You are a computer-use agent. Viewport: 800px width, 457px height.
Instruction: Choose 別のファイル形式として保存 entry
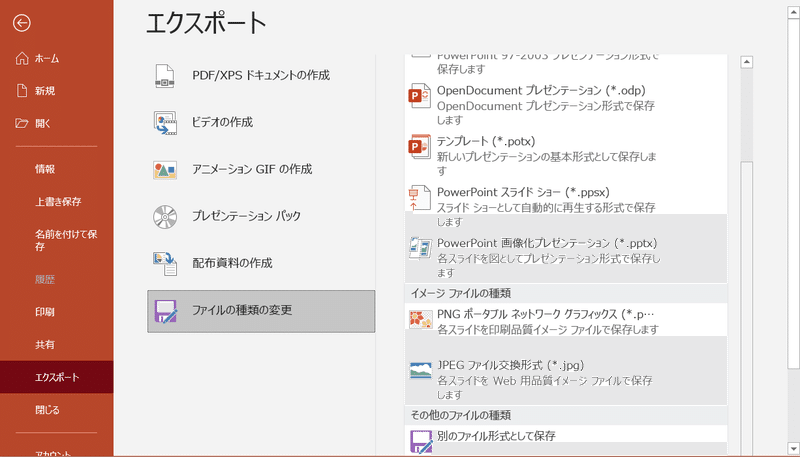566,440
